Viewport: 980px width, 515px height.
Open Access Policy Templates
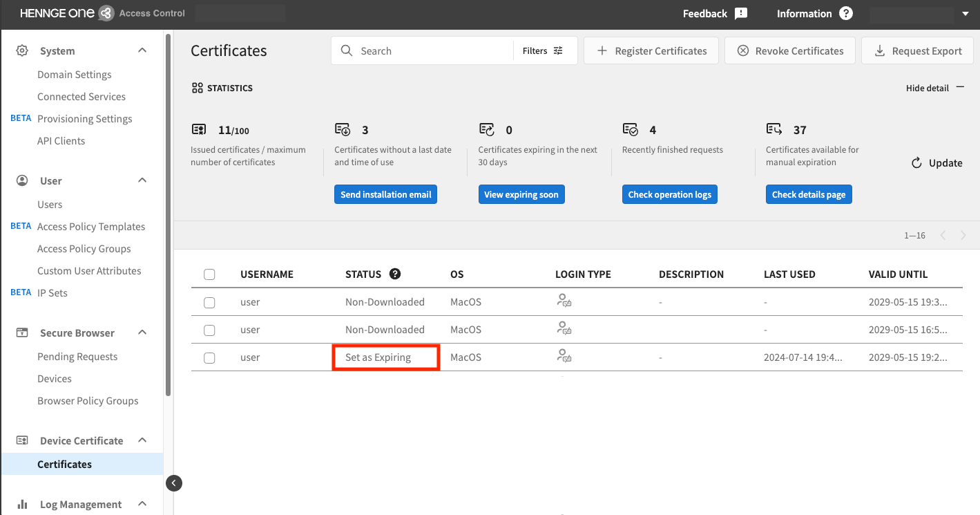point(91,227)
